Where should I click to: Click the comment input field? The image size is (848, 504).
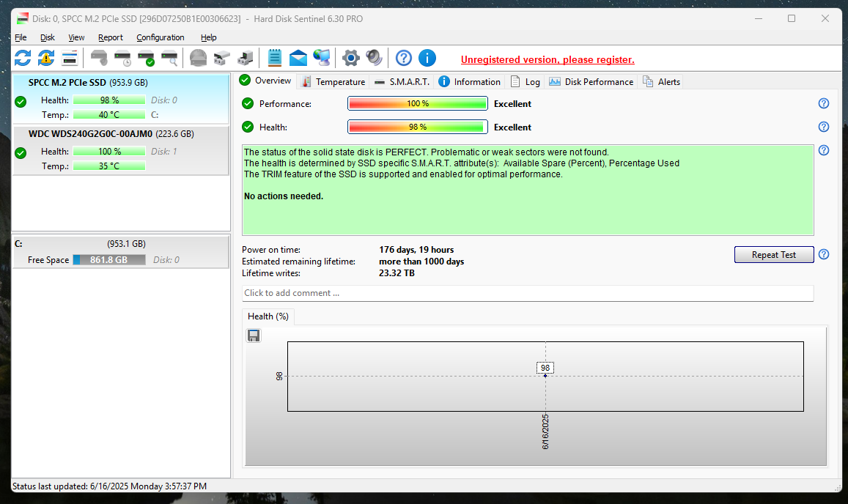528,293
